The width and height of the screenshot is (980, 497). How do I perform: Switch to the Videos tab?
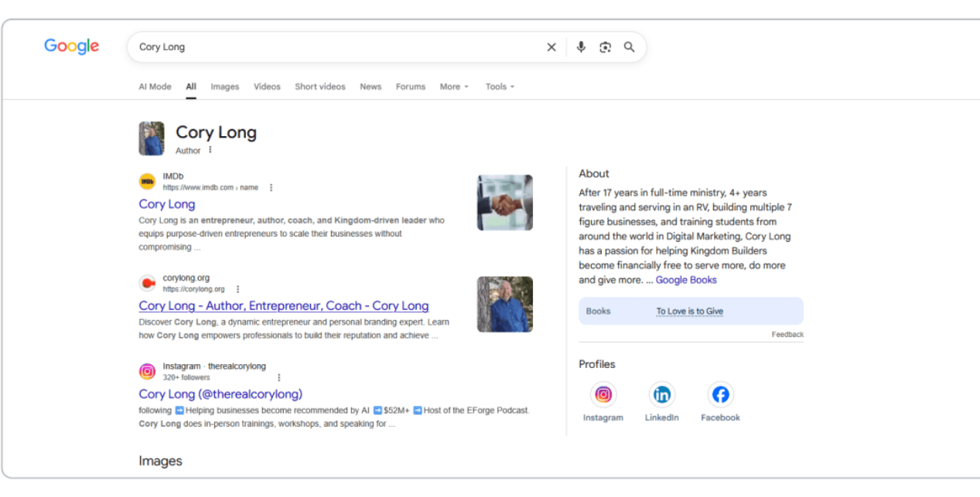(267, 87)
